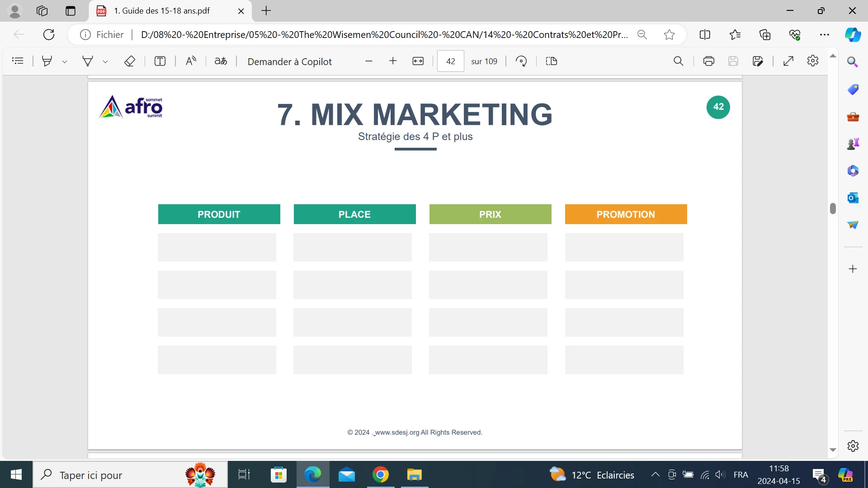
Task: Print the PDF document
Action: pyautogui.click(x=708, y=61)
